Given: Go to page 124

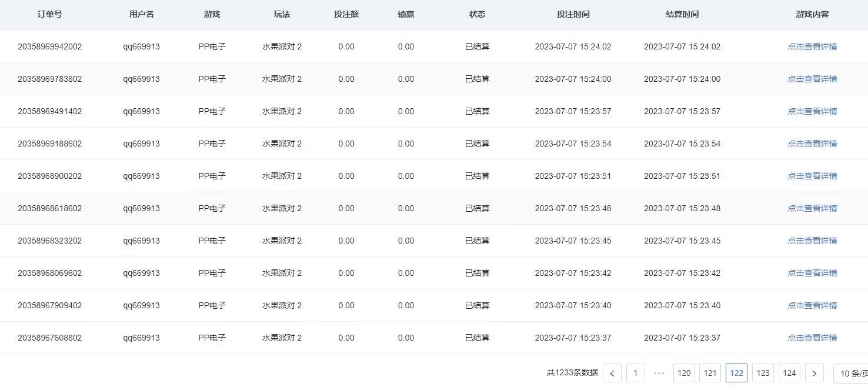Looking at the screenshot, I should [x=790, y=373].
